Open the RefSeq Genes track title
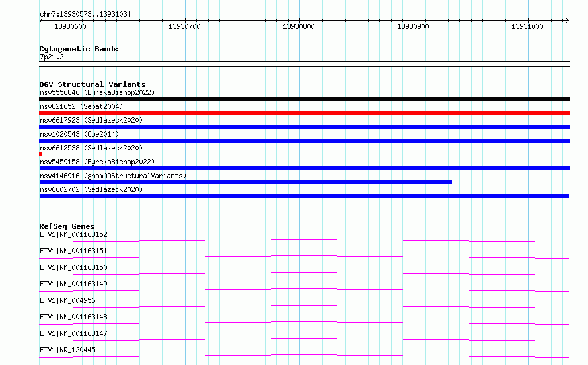This screenshot has height=365, width=588. pyautogui.click(x=67, y=226)
